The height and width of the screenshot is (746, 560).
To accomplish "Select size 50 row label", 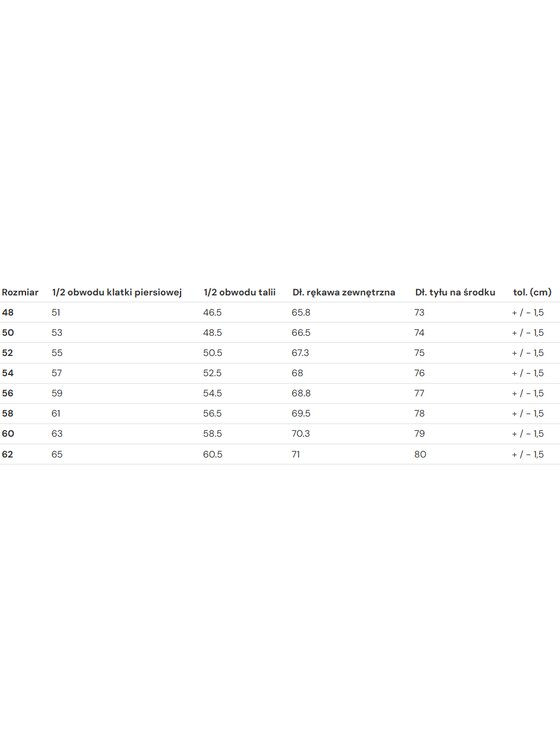I will click(x=8, y=333).
